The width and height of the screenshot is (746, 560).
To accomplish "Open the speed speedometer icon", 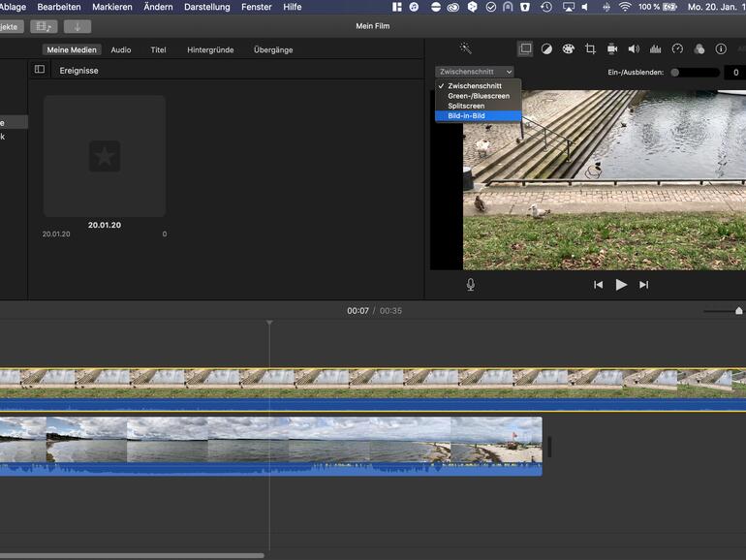I will (x=677, y=48).
